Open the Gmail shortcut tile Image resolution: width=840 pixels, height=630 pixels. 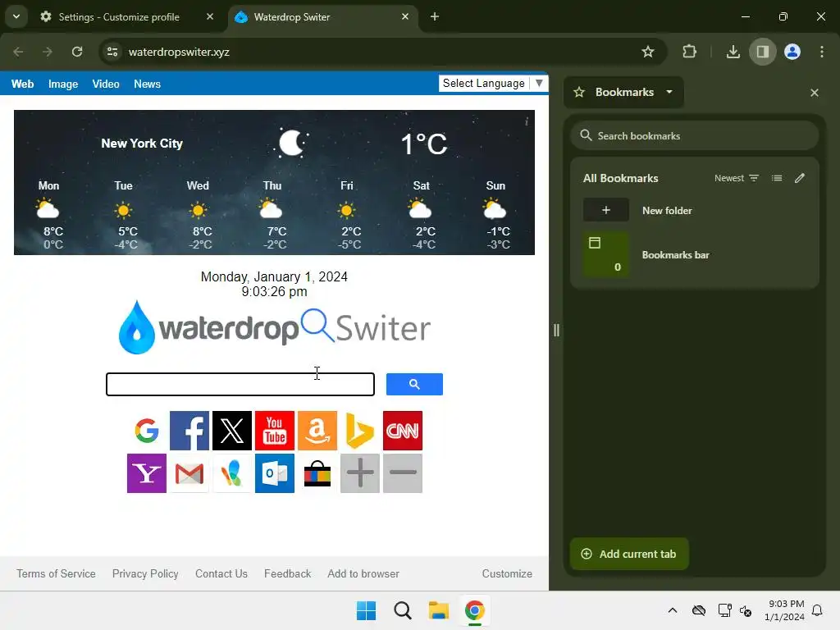tap(189, 473)
